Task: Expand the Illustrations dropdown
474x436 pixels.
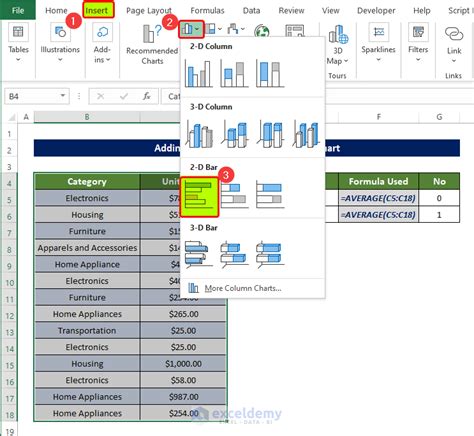Action: (x=60, y=60)
